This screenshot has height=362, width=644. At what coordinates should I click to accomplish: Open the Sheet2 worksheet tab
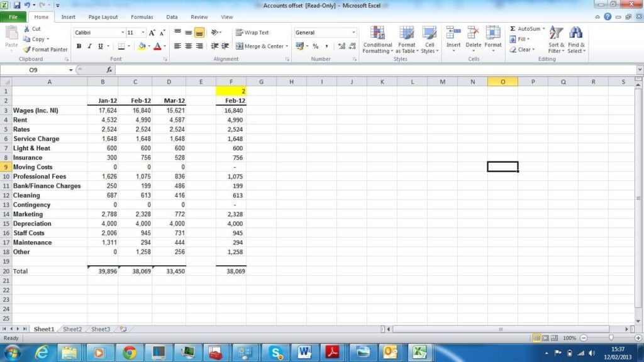click(x=72, y=329)
